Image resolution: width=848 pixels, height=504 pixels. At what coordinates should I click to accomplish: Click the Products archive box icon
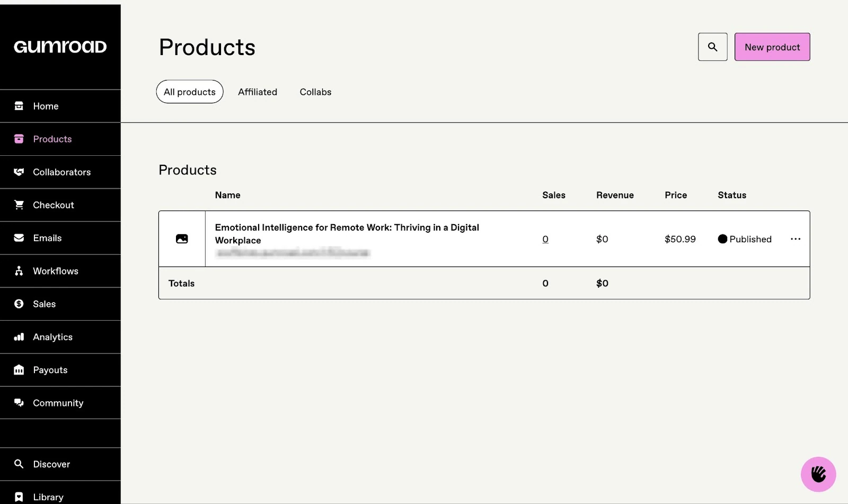[19, 139]
